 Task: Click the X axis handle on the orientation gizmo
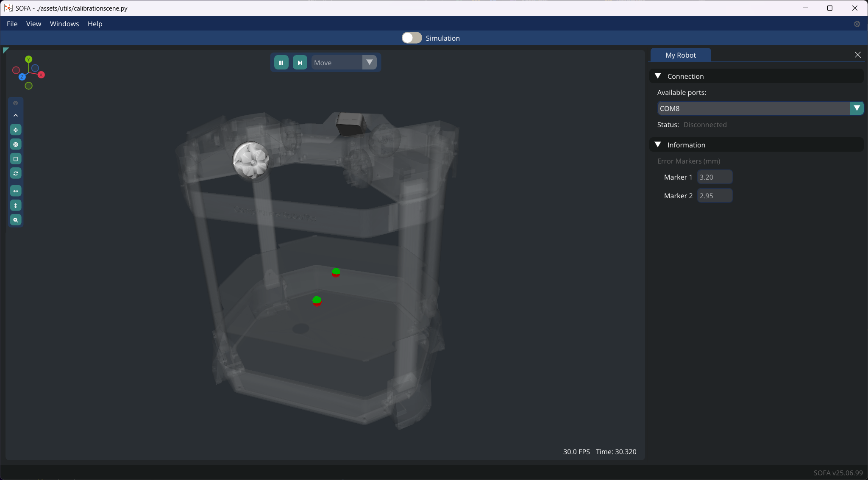(41, 75)
